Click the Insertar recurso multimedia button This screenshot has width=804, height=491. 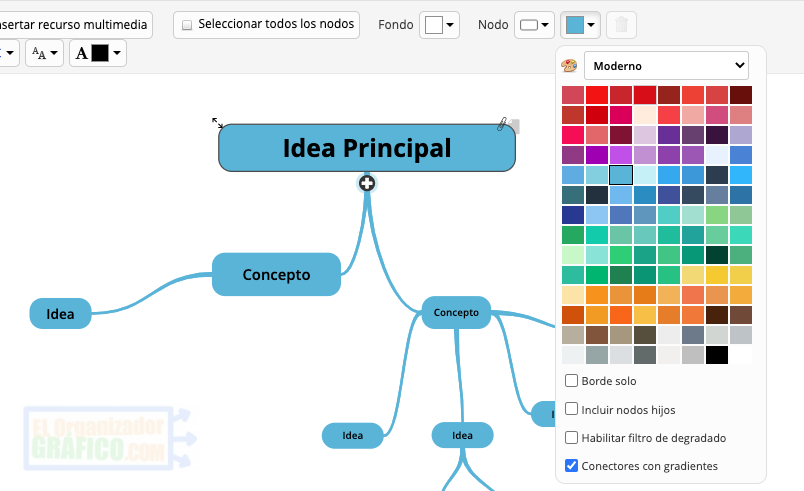tap(75, 24)
